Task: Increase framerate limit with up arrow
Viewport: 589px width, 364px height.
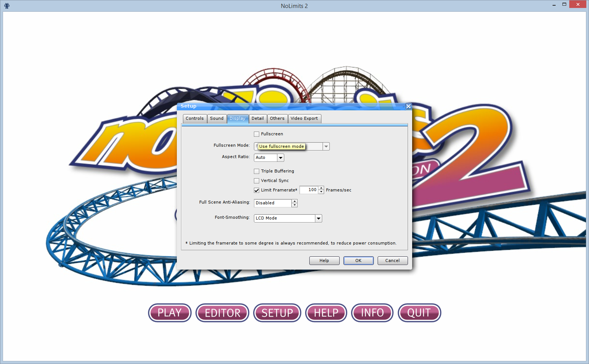Action: point(321,188)
